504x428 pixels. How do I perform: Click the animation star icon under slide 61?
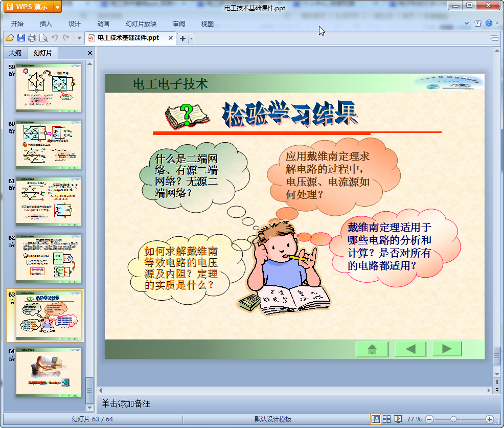[12, 188]
